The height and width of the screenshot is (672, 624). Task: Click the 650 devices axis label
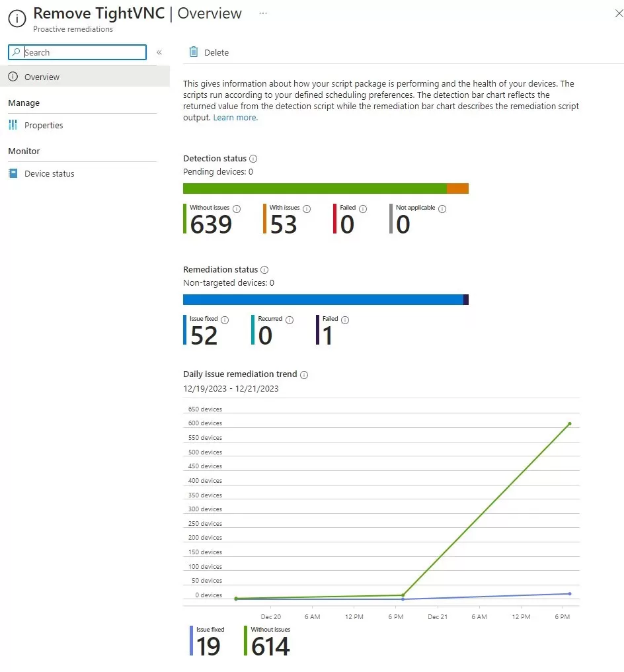[x=205, y=409]
